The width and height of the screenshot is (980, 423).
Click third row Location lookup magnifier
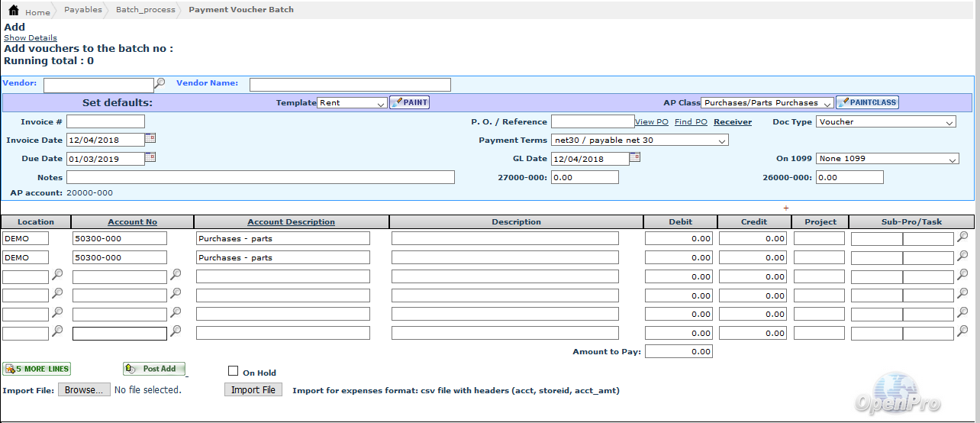pos(57,276)
